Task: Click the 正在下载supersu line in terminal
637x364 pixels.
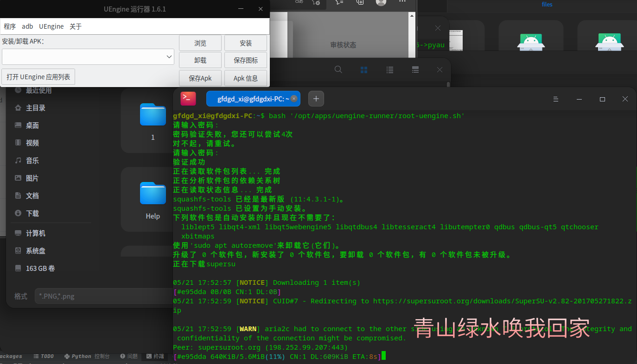Action: point(204,264)
